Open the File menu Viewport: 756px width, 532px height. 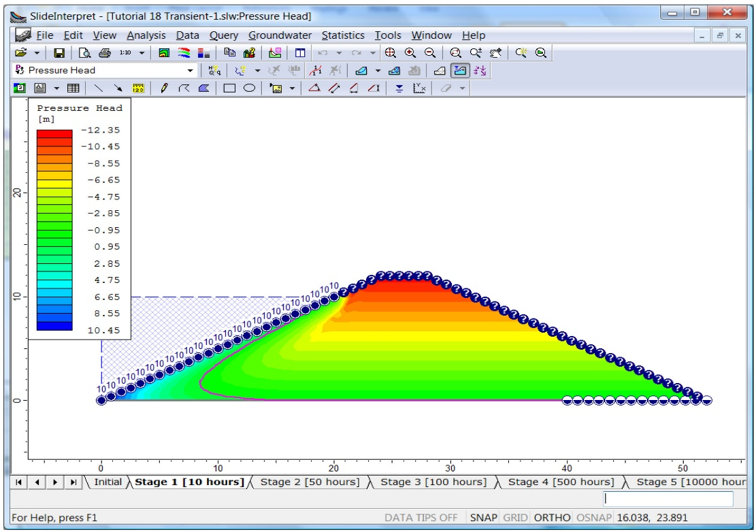[x=45, y=35]
